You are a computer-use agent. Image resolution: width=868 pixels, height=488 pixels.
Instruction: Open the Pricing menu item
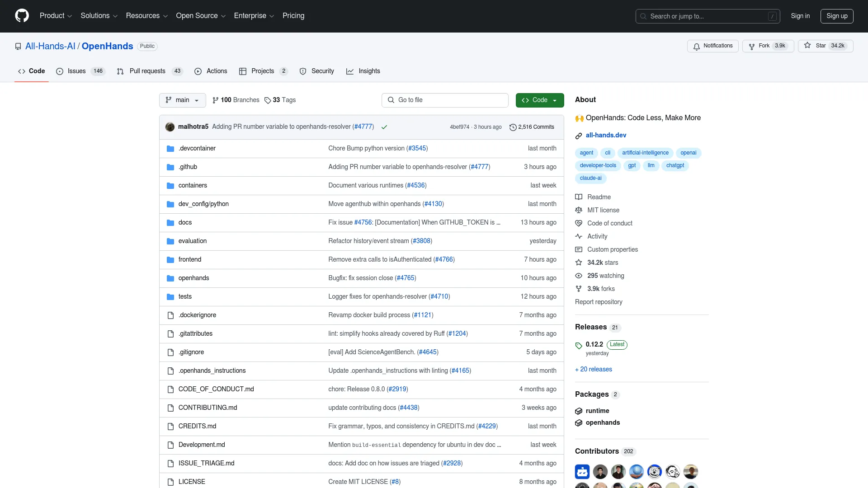[x=293, y=16]
